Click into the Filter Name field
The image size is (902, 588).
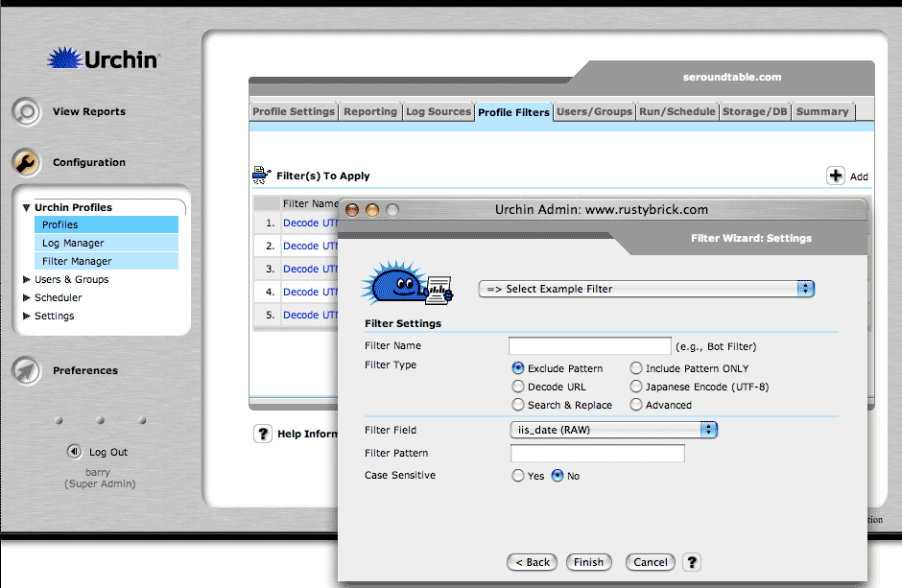pyautogui.click(x=589, y=345)
